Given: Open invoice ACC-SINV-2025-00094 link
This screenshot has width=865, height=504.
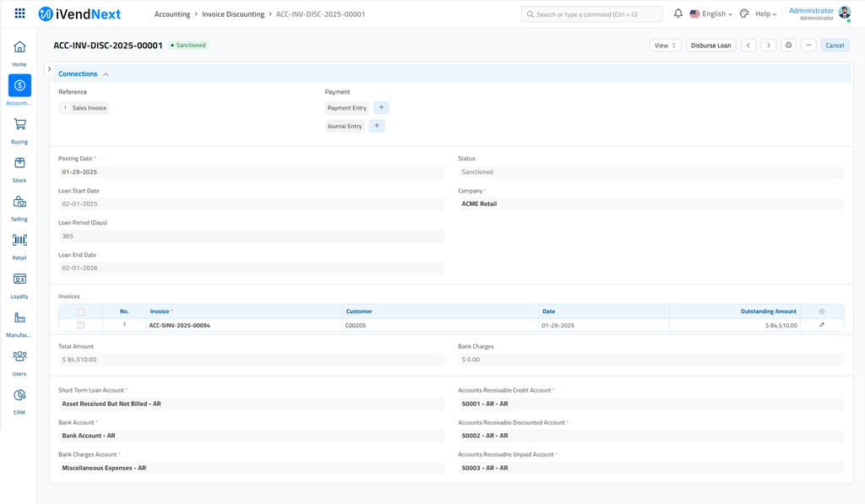Looking at the screenshot, I should [180, 325].
